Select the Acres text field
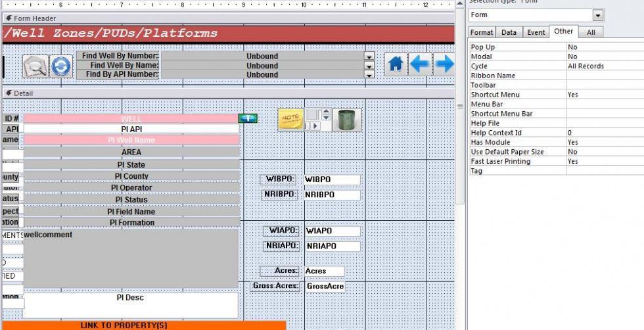This screenshot has height=330, width=644. 325,271
